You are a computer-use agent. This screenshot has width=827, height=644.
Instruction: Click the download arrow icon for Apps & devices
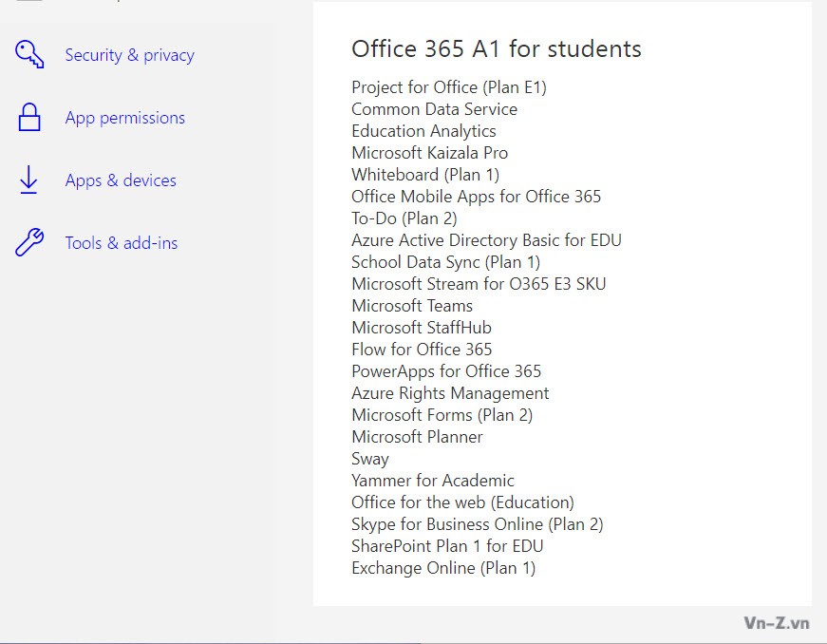(x=28, y=180)
